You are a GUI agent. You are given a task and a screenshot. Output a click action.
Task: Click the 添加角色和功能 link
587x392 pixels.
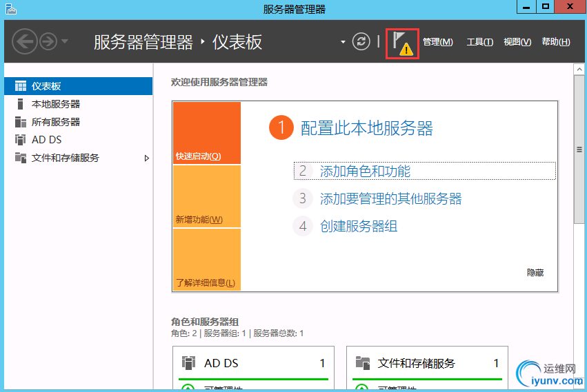click(365, 172)
